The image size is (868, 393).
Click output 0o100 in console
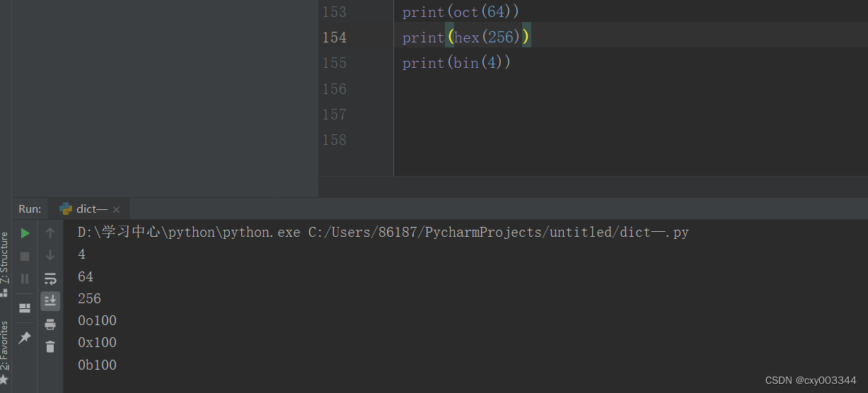(x=98, y=321)
